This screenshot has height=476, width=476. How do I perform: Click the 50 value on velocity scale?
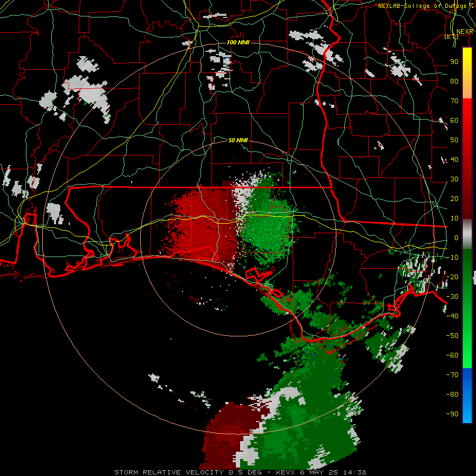click(454, 140)
